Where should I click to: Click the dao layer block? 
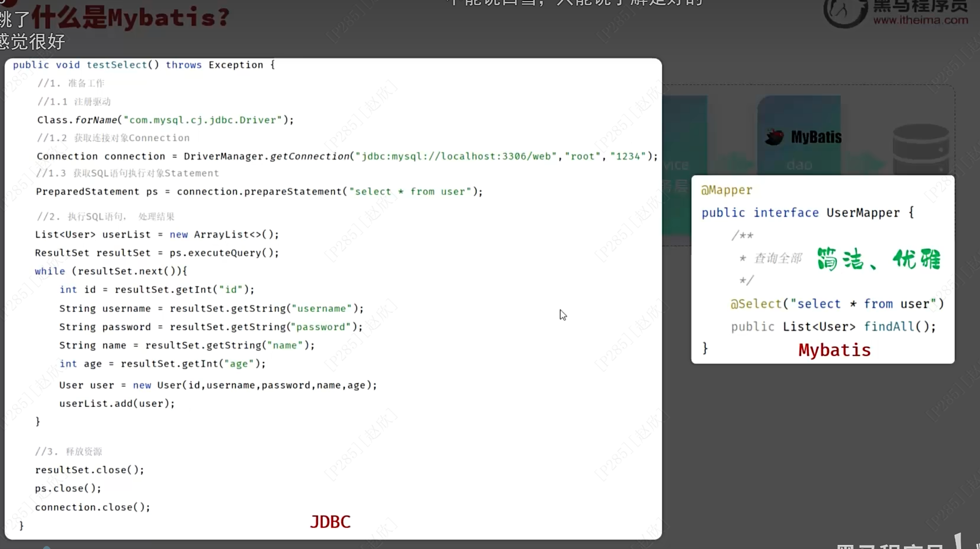click(799, 165)
